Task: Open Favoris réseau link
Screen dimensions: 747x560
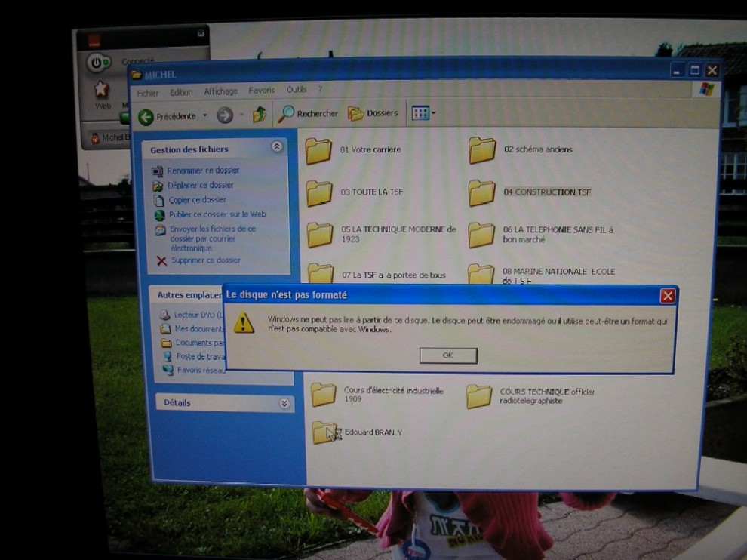Action: pyautogui.click(x=195, y=370)
